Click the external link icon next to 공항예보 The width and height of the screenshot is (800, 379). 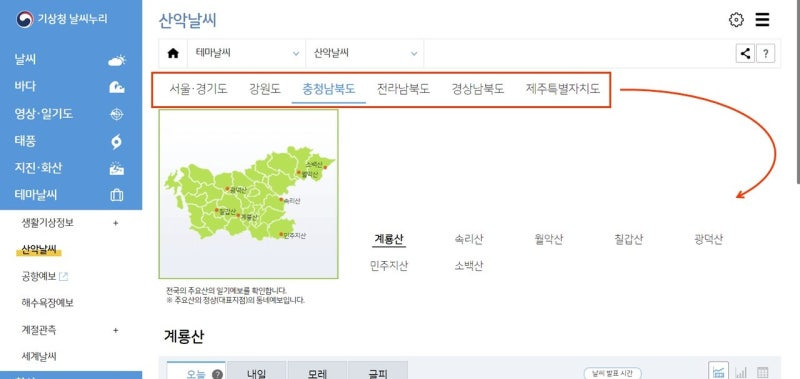pos(64,276)
